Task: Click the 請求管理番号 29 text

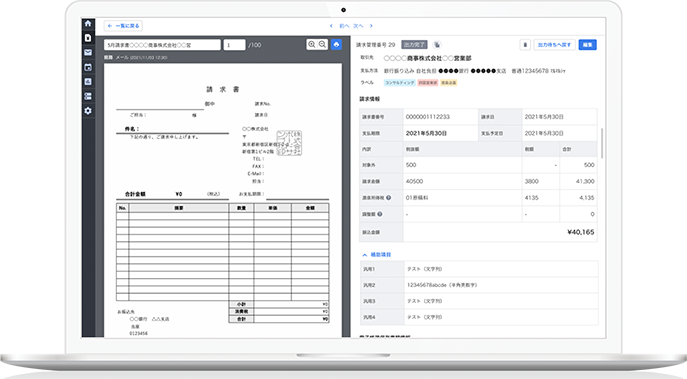Action: pos(375,45)
